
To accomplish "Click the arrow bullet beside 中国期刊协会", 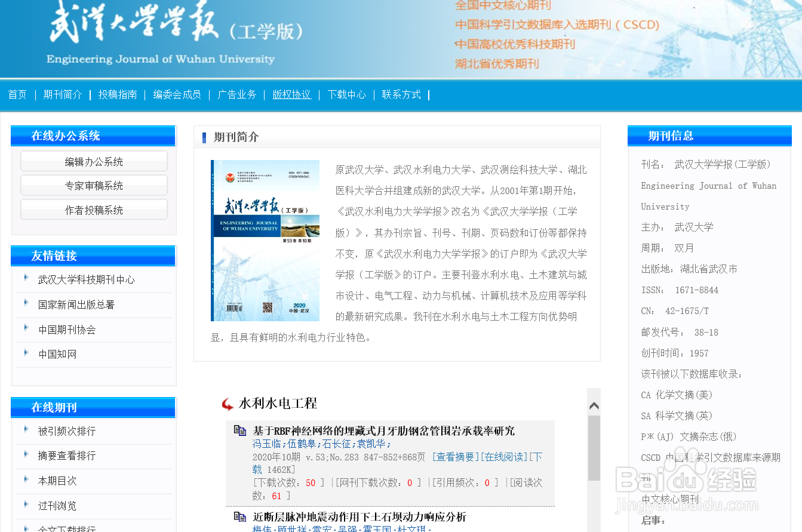I will [26, 327].
